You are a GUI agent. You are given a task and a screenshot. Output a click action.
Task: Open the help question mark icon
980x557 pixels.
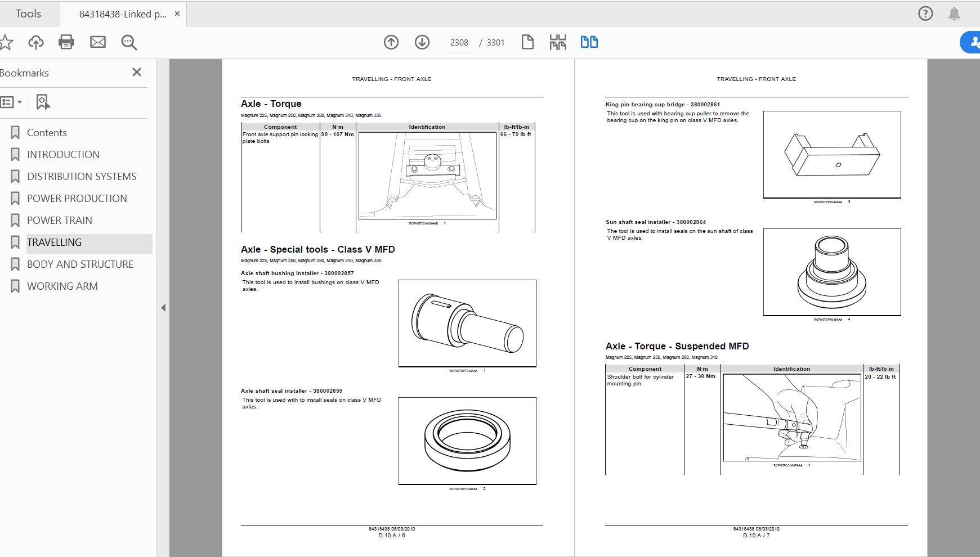tap(925, 14)
